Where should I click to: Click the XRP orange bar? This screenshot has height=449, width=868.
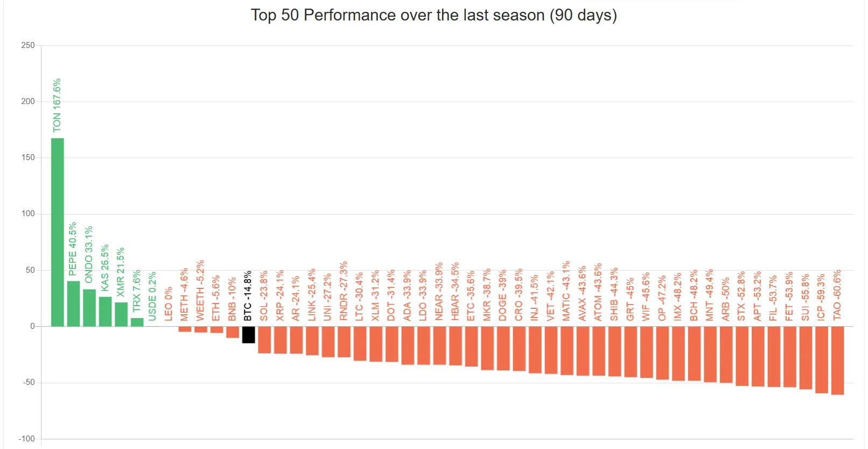(281, 340)
